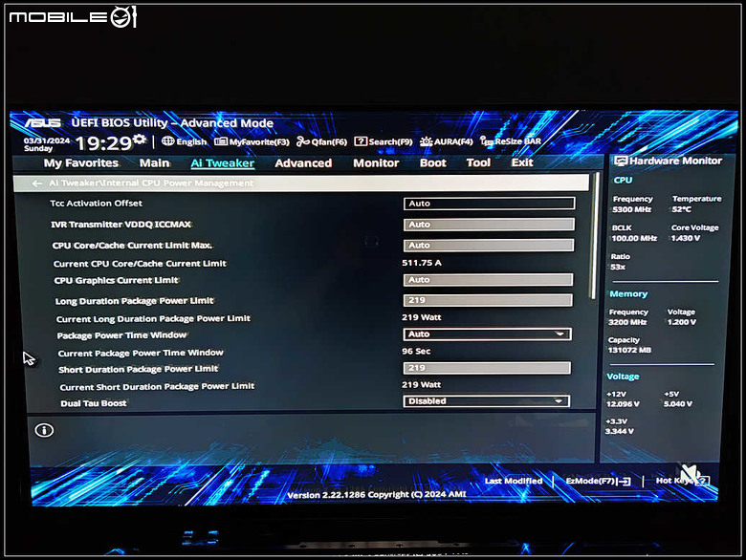Open the Monitor tab

[376, 163]
